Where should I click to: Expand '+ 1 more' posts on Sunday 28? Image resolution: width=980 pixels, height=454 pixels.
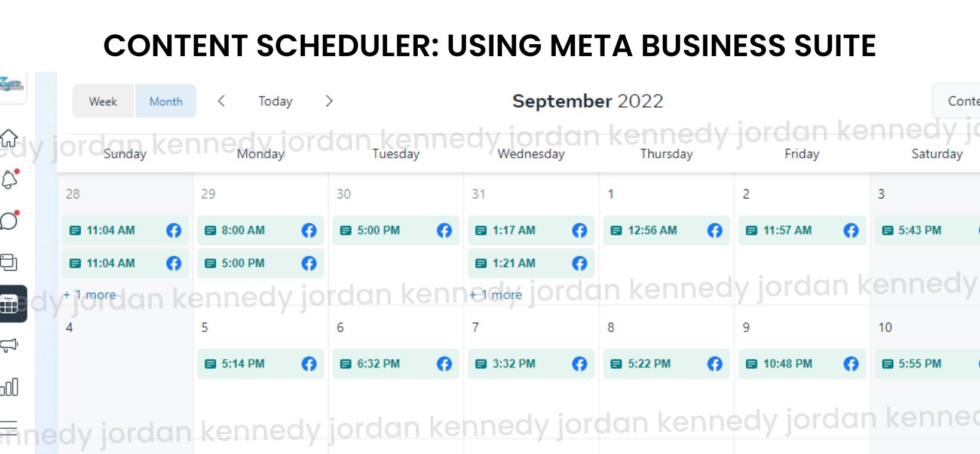click(90, 295)
